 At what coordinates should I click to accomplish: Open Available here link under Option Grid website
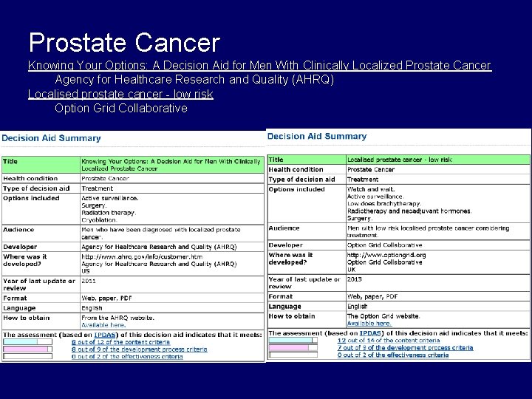[x=369, y=324]
